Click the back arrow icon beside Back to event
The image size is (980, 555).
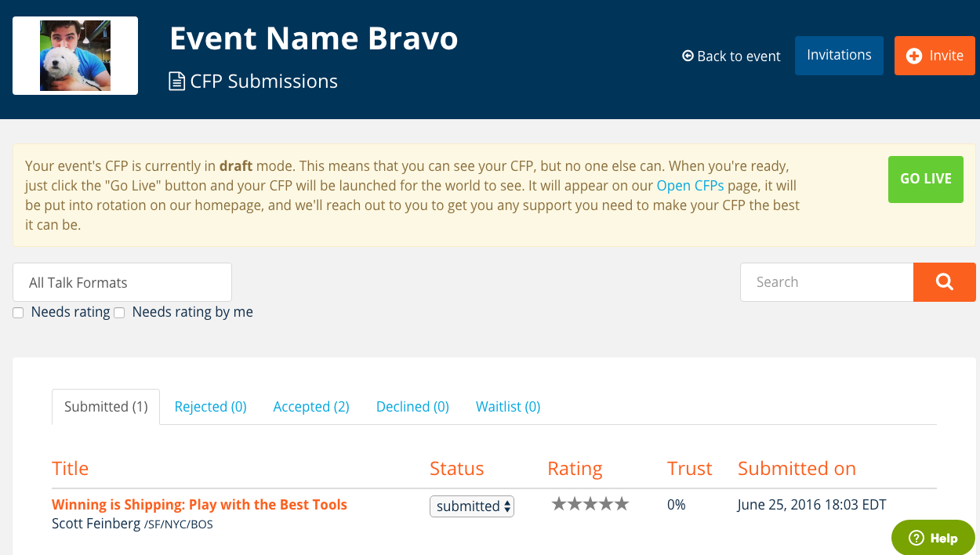pyautogui.click(x=688, y=56)
